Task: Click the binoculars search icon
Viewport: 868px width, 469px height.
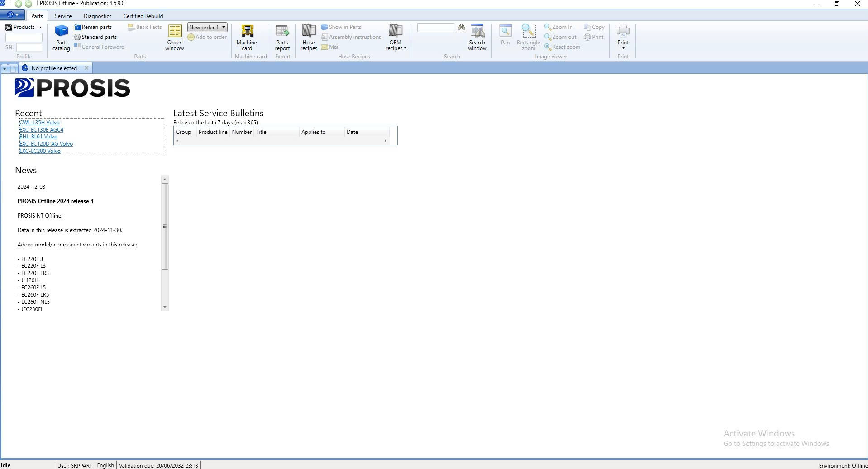Action: pos(461,28)
